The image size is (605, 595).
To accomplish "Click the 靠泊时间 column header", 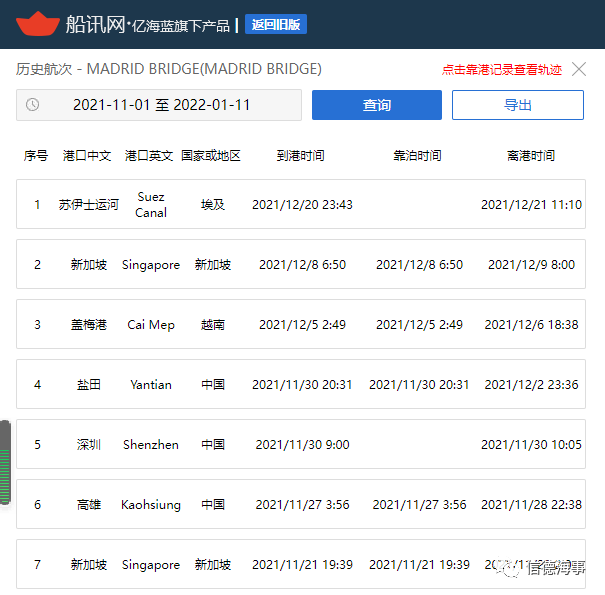I will pos(417,156).
